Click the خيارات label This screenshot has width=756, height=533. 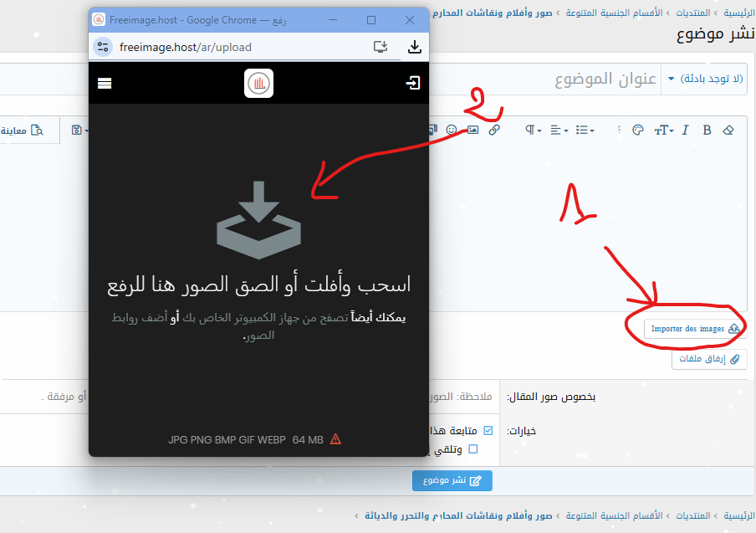pos(521,431)
